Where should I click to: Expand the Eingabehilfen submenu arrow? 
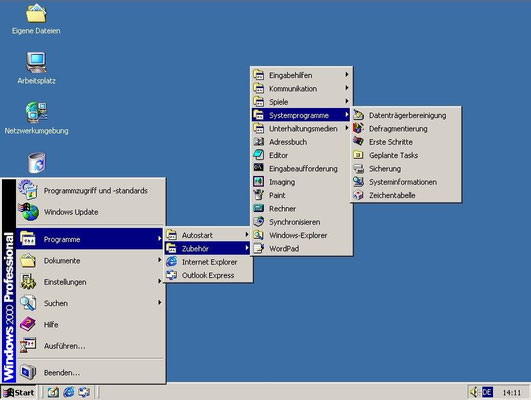pos(347,74)
